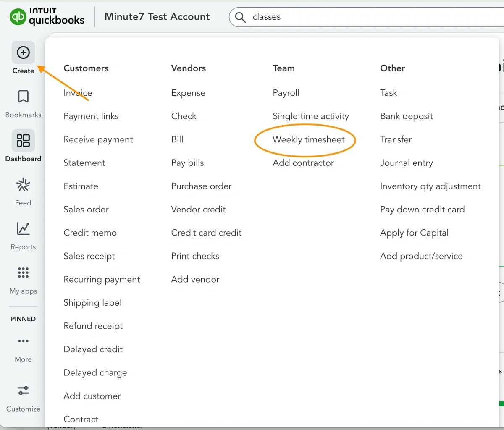Open Journal entry under Other
This screenshot has width=504, height=430.
(406, 163)
